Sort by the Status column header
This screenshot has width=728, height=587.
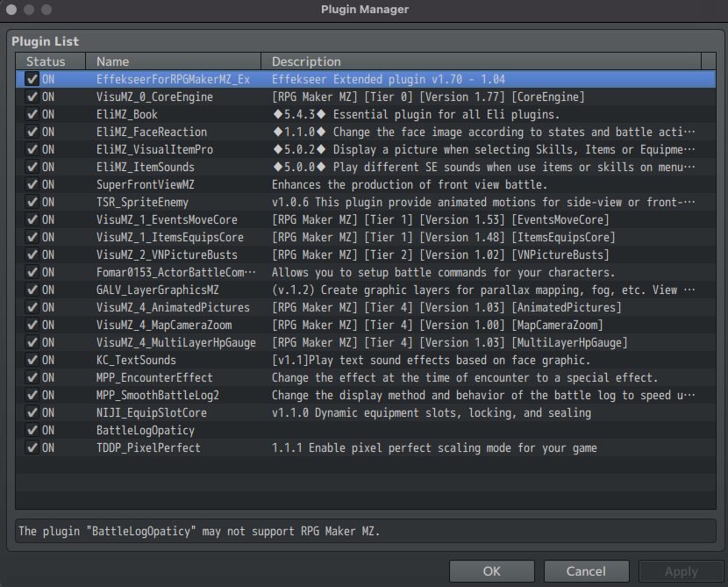[51, 61]
